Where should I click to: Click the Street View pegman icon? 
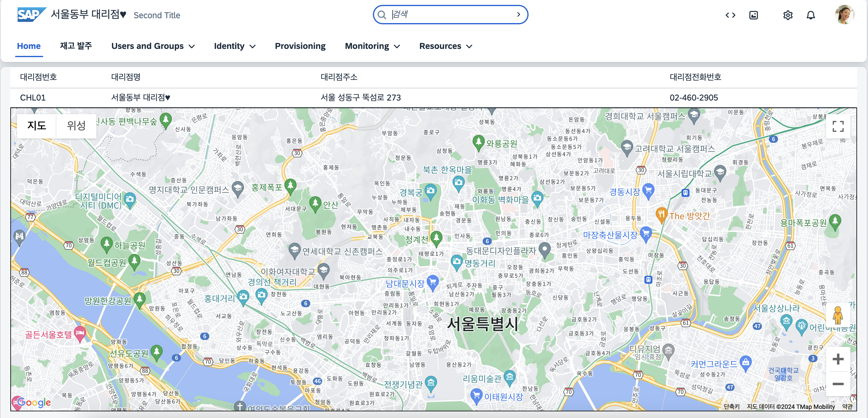(x=837, y=315)
